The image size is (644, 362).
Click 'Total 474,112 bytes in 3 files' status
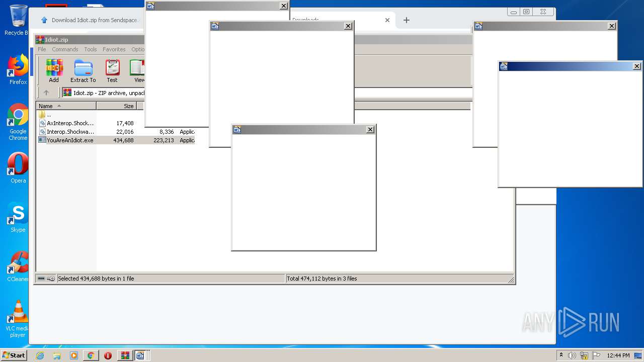[x=322, y=279]
